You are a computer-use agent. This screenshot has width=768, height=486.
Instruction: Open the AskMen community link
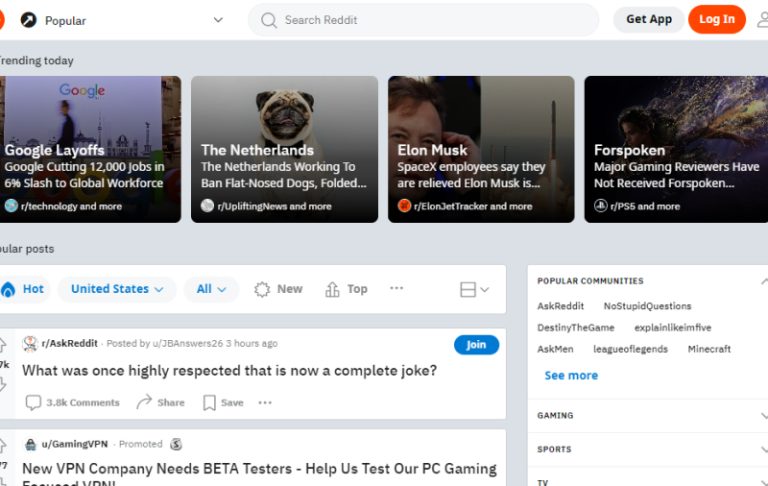(555, 349)
